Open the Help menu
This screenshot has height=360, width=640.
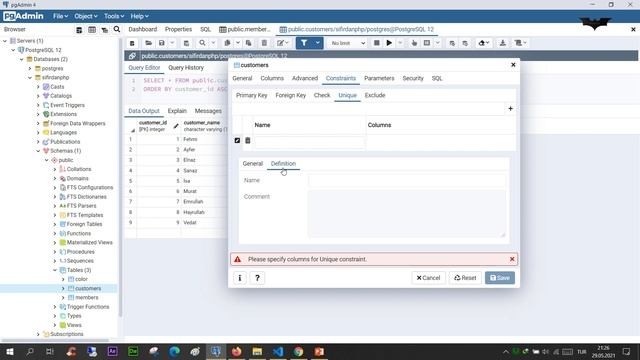[x=139, y=16]
